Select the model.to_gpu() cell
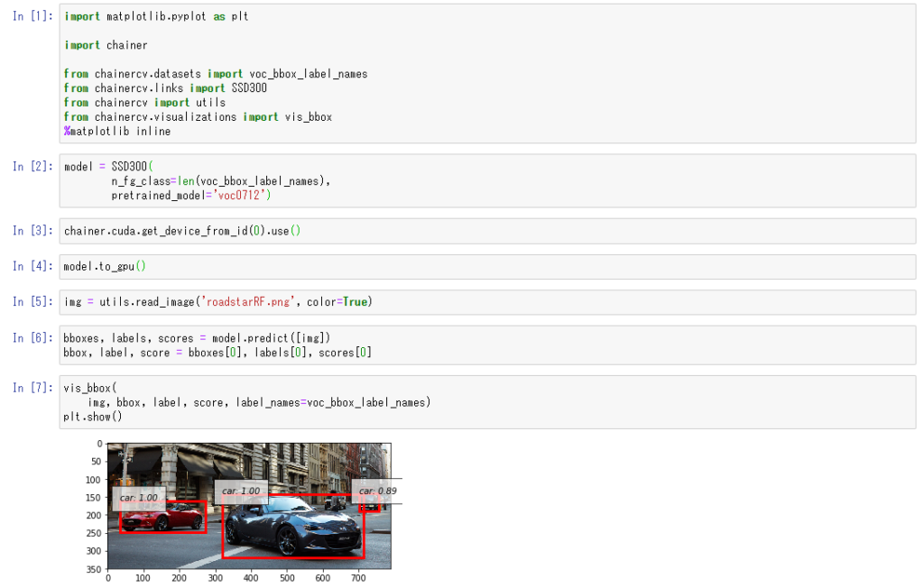This screenshot has width=924, height=588. [487, 266]
